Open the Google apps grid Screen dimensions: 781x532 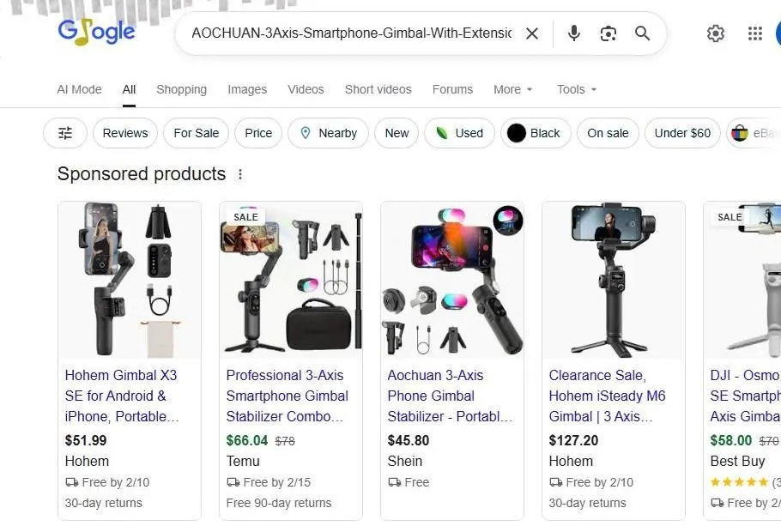(x=754, y=33)
